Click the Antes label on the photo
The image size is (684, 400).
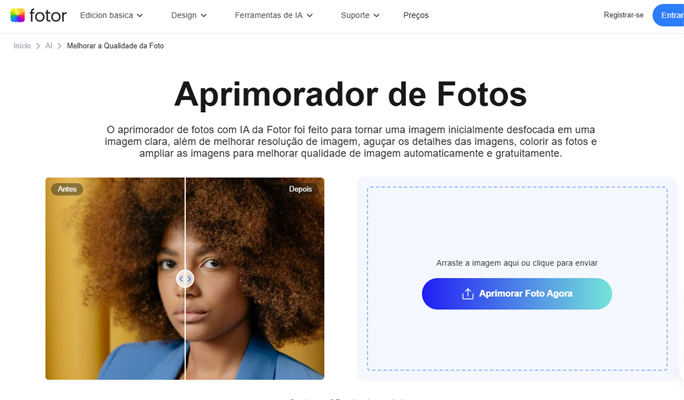click(x=67, y=189)
